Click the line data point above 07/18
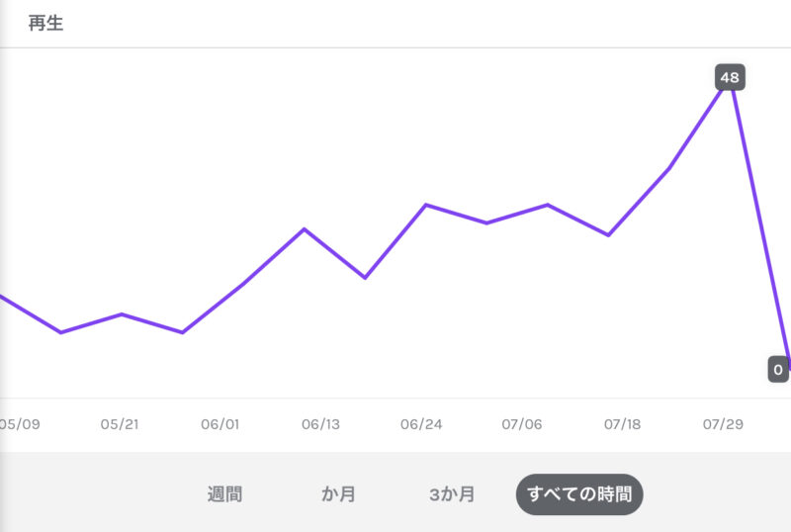 click(608, 235)
